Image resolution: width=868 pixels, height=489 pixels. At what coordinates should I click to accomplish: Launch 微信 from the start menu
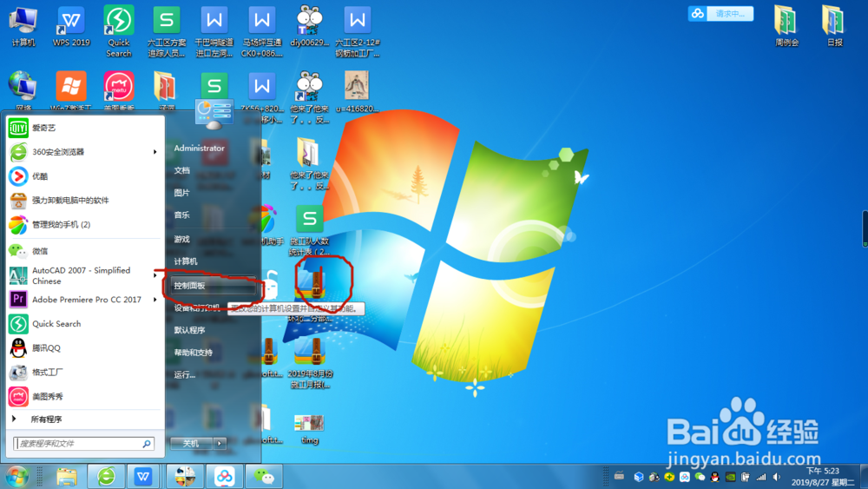point(85,251)
